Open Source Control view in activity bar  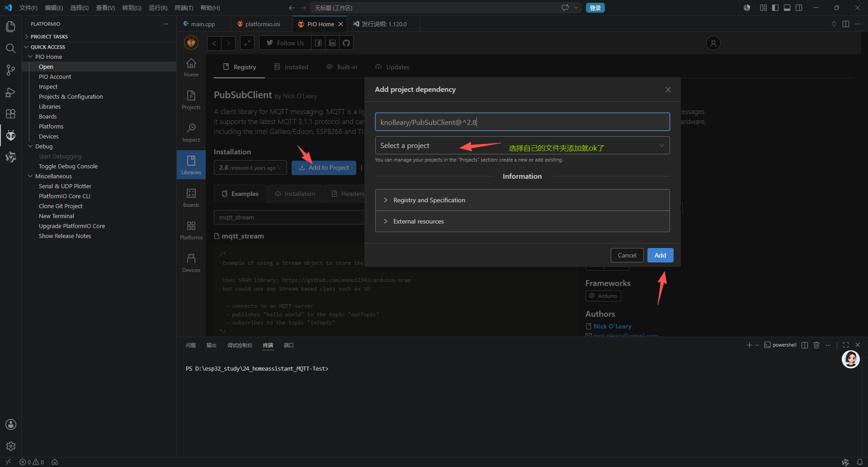pos(11,70)
